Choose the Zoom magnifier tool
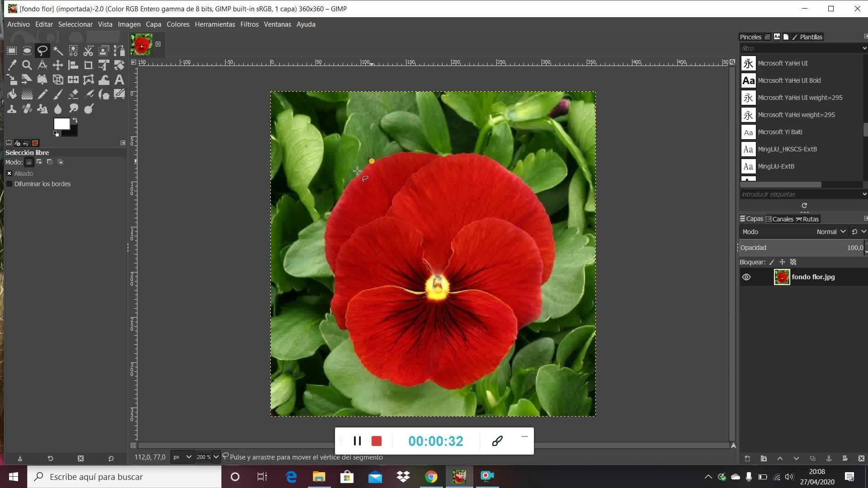Viewport: 868px width, 488px height. [27, 65]
